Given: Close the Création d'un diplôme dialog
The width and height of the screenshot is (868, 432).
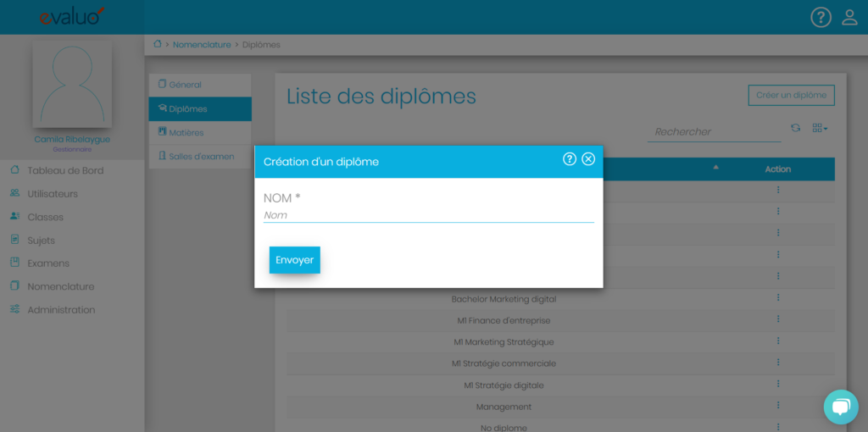Looking at the screenshot, I should pyautogui.click(x=588, y=159).
